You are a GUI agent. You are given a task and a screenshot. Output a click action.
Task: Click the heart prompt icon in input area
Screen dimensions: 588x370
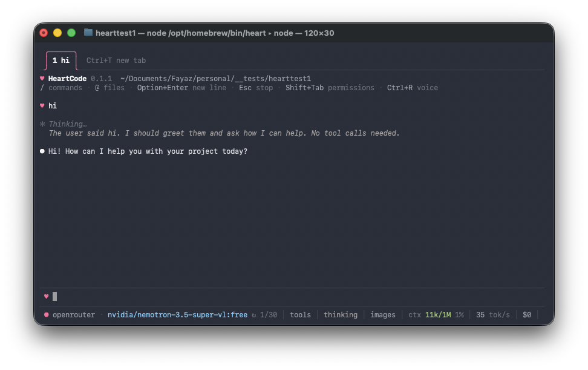click(46, 297)
